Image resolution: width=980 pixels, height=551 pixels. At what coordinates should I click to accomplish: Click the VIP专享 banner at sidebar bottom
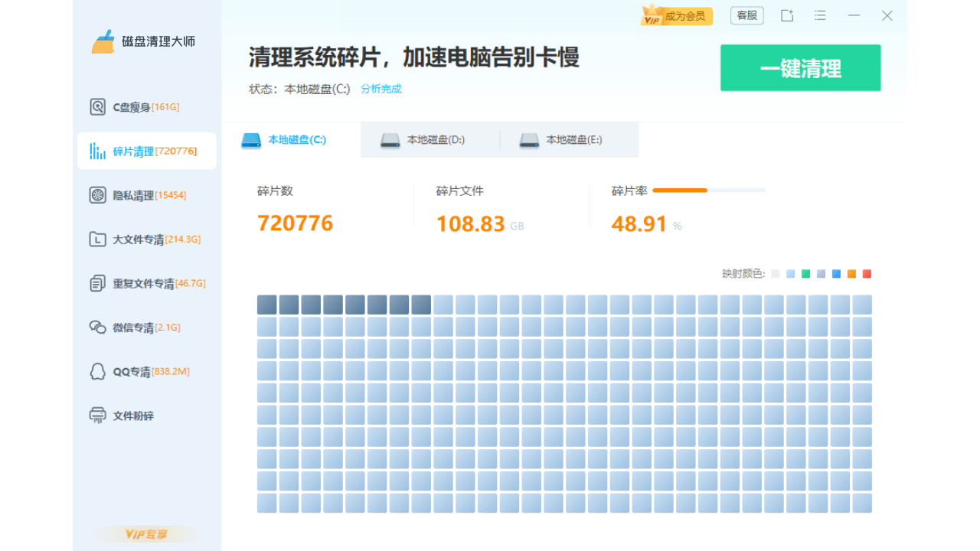(x=147, y=533)
